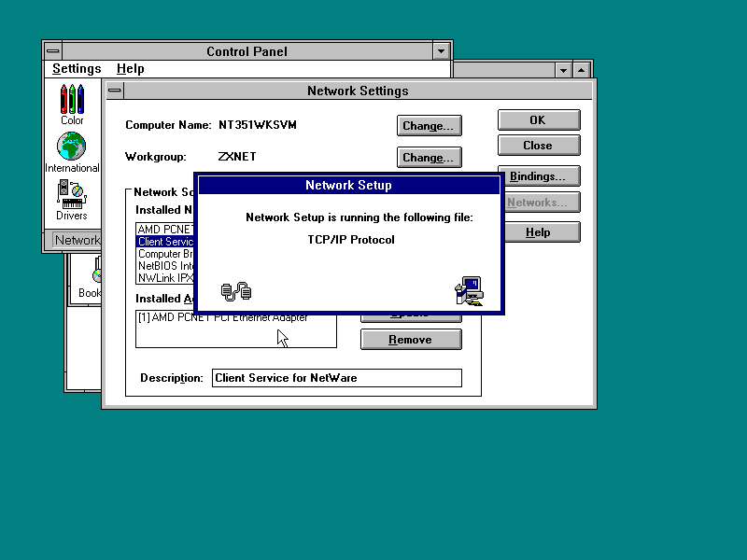747x560 pixels.
Task: Click the maximize arrow of background window
Action: [582, 71]
